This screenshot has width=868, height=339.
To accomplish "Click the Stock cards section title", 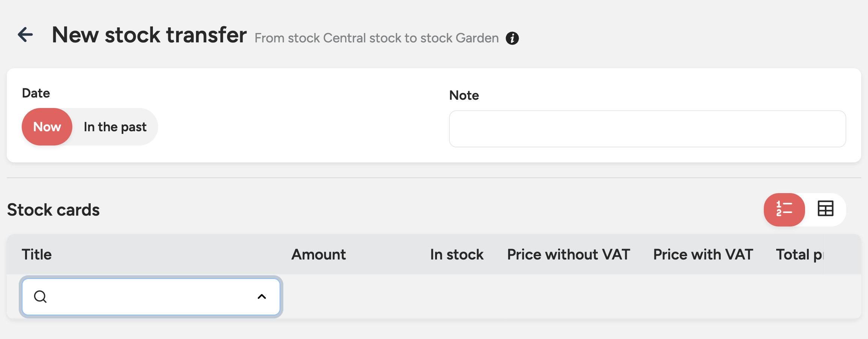I will (x=53, y=210).
